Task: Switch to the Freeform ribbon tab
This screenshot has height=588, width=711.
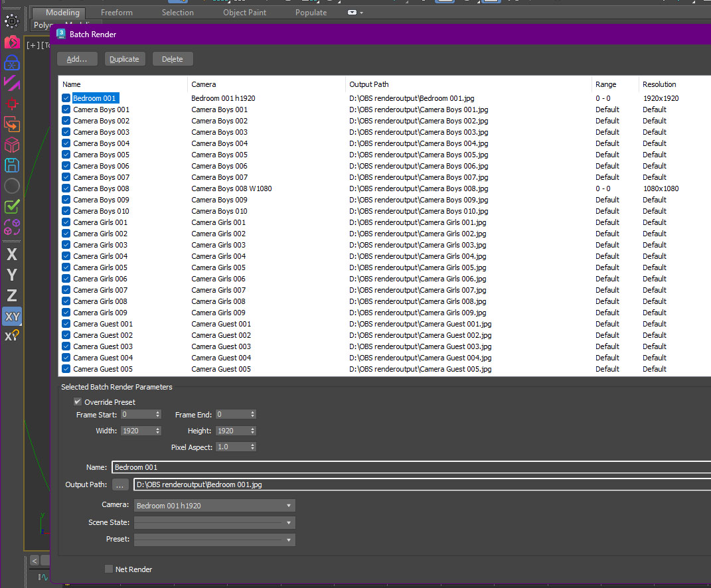Action: [117, 13]
